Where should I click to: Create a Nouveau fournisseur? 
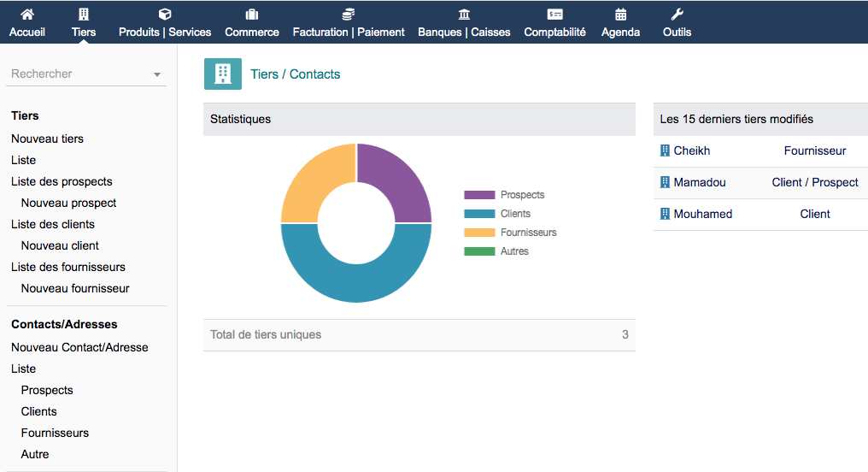click(x=75, y=288)
